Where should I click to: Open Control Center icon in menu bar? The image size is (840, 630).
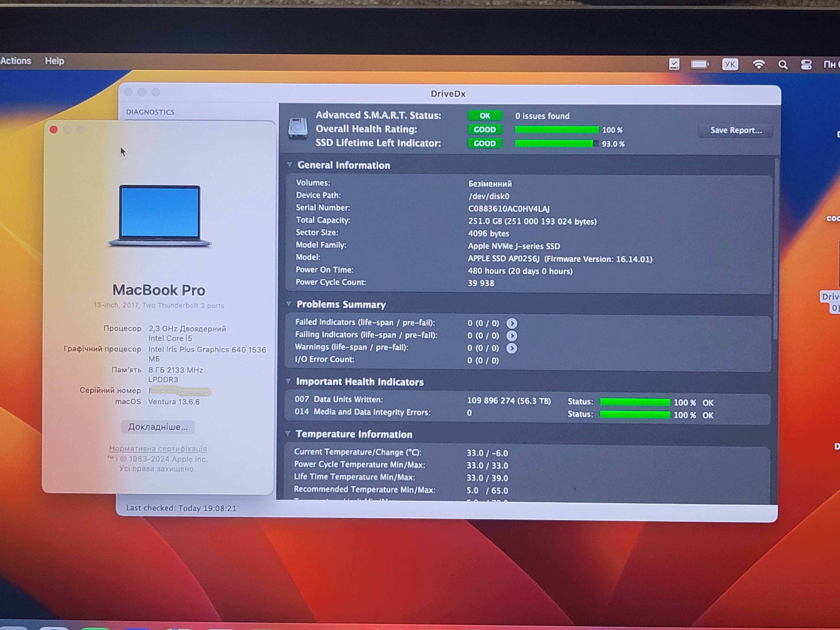coord(806,64)
